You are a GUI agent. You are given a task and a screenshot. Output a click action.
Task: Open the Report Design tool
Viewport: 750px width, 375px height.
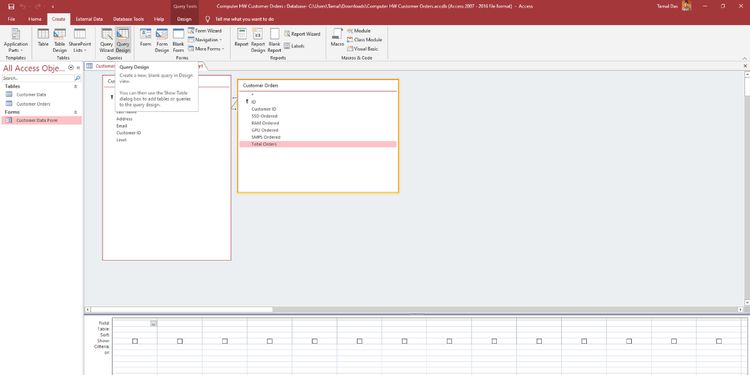coord(258,40)
